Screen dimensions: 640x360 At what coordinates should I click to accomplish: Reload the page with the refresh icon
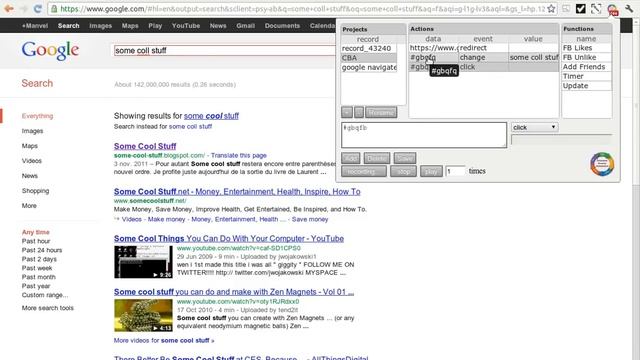click(38, 8)
